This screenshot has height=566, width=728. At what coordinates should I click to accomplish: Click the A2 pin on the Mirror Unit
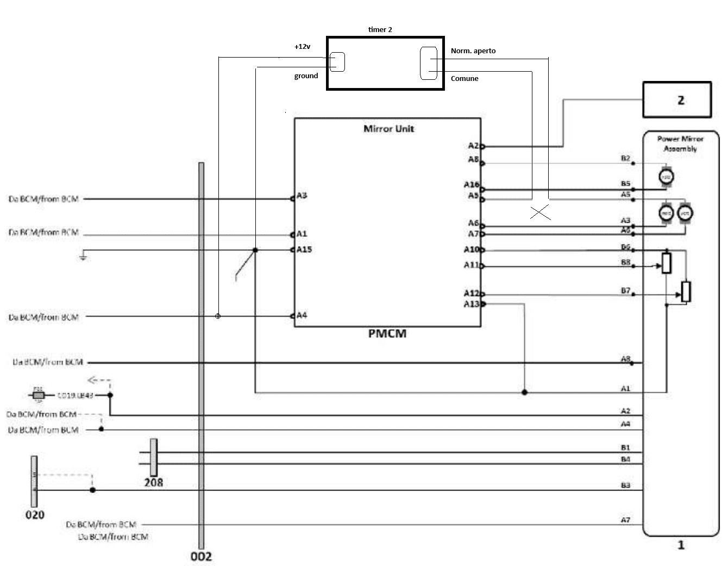pos(474,146)
